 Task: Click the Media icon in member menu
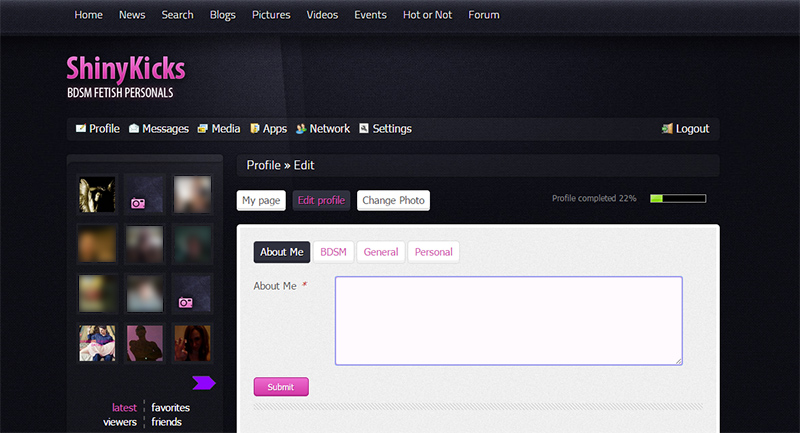coord(203,129)
